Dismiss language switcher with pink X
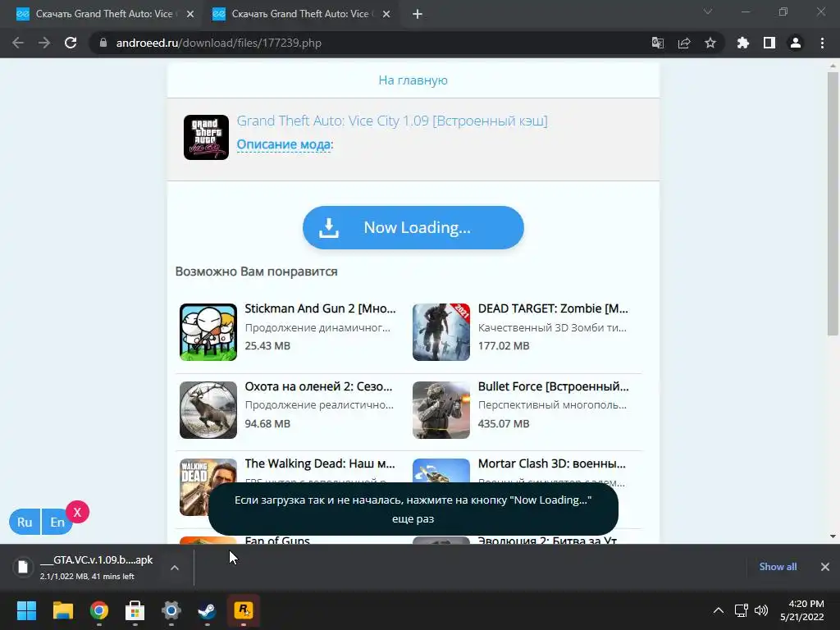Viewport: 840px width, 630px height. click(78, 512)
